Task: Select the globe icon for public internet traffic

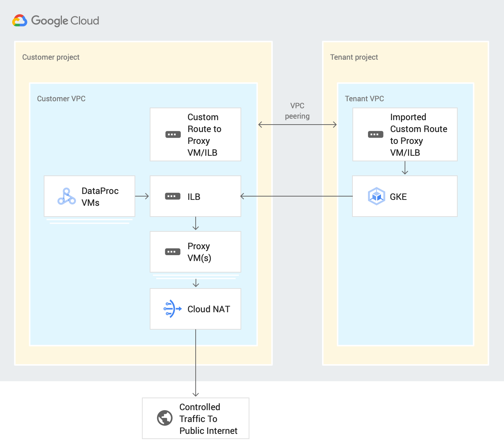Action: 164,418
